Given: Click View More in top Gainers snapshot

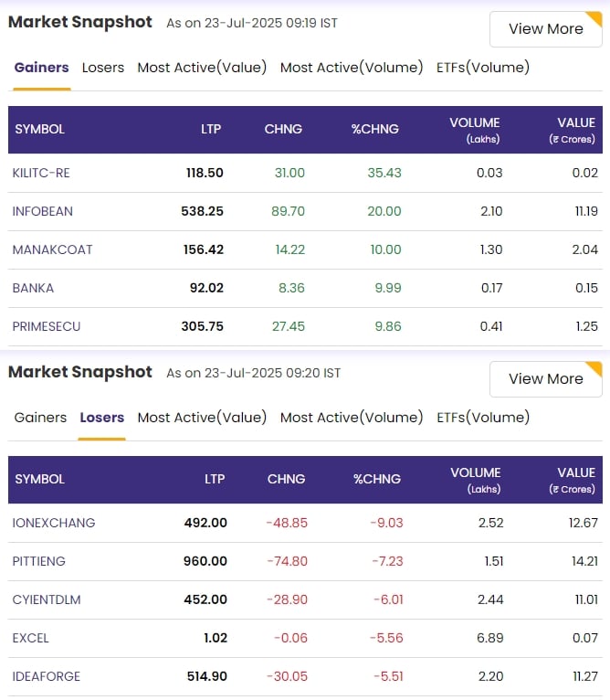Looking at the screenshot, I should coord(545,29).
